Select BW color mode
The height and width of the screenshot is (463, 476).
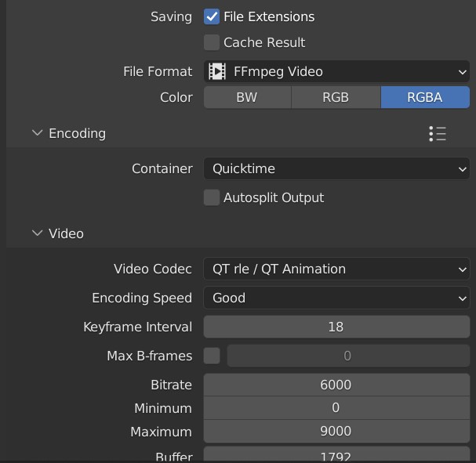[x=248, y=97]
